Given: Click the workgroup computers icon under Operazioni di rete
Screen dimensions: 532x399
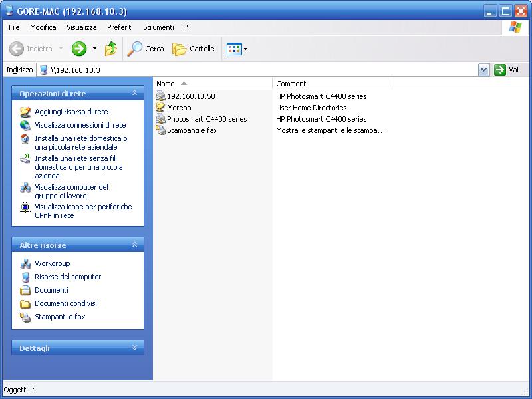Looking at the screenshot, I should [25, 188].
